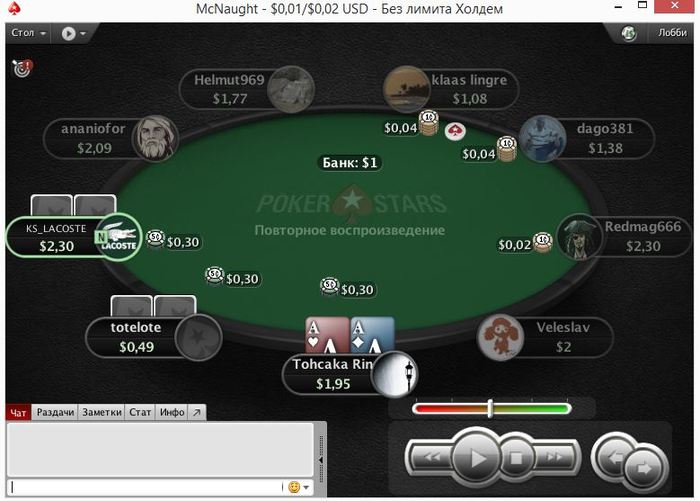Adjust the replay speed slider handle
Viewport: 700px width, 501px height.
(x=490, y=408)
